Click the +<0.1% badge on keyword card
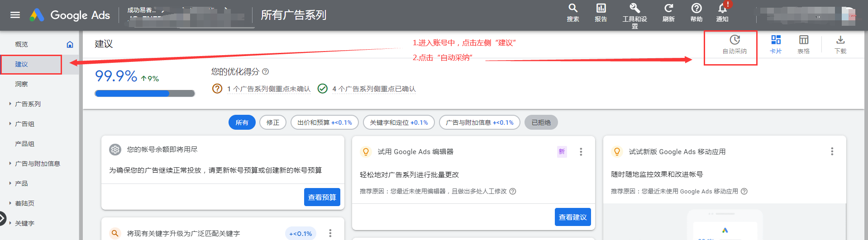The width and height of the screenshot is (868, 240). (300, 234)
